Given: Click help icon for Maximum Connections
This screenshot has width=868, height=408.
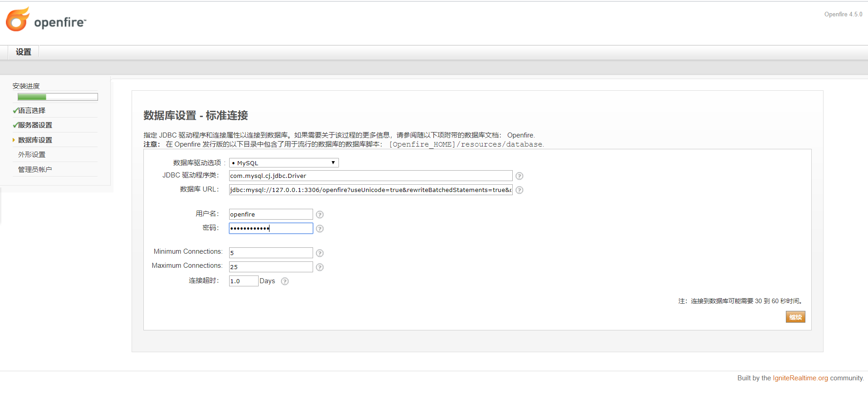Looking at the screenshot, I should [x=320, y=267].
